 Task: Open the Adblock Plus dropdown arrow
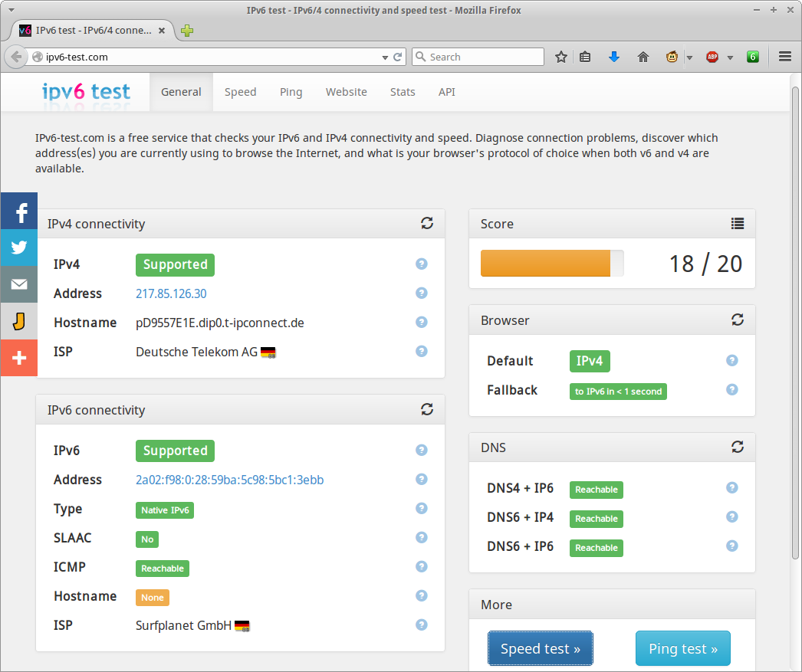730,57
